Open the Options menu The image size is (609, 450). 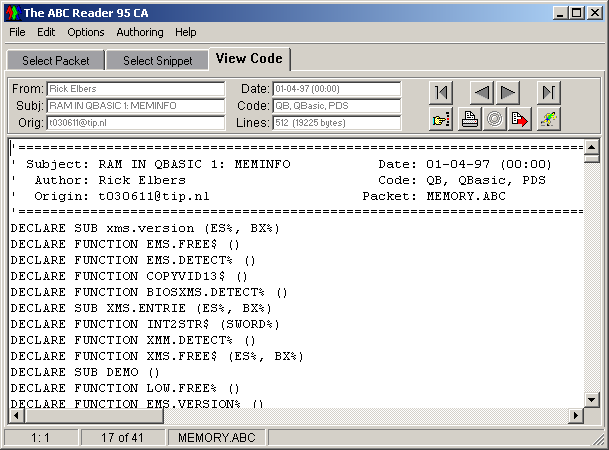click(86, 32)
